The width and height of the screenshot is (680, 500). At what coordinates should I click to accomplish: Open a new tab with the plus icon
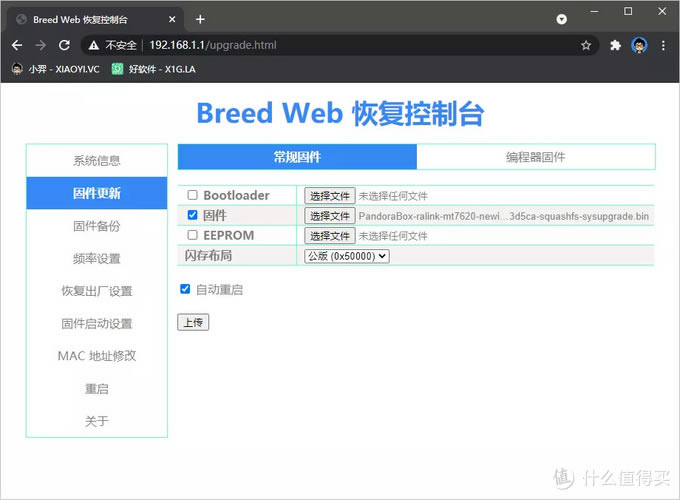coord(200,20)
